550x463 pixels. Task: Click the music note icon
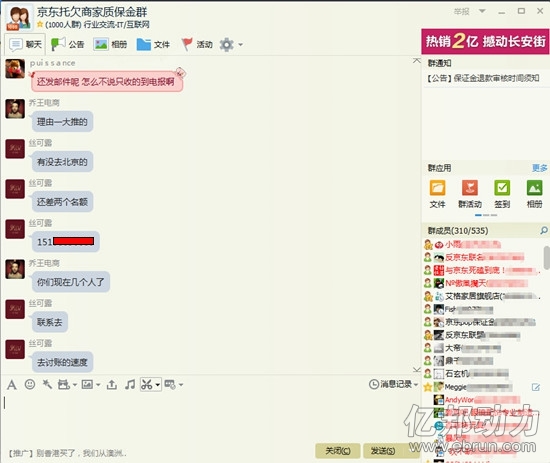click(x=130, y=384)
